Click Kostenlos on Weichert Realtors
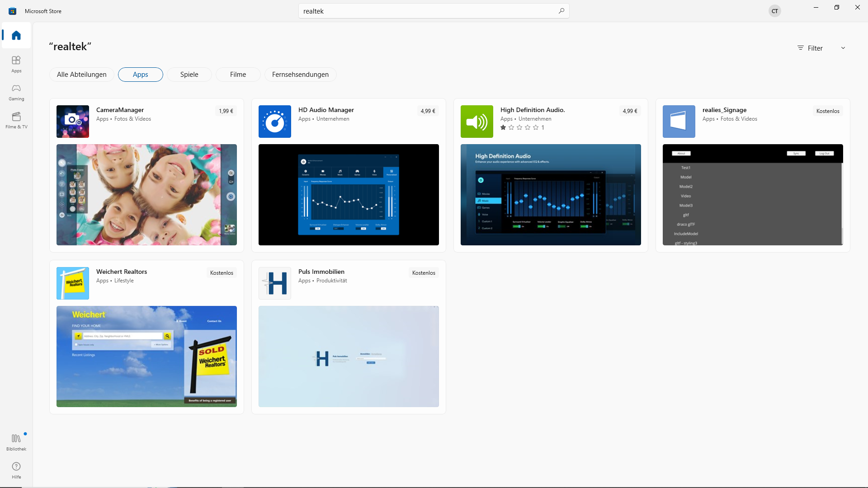The width and height of the screenshot is (868, 488). [222, 273]
